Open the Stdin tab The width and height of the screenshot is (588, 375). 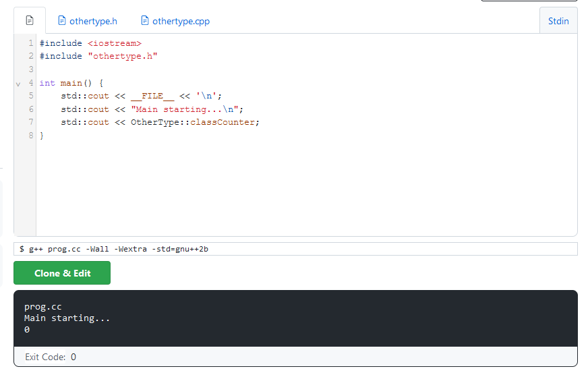pyautogui.click(x=558, y=21)
